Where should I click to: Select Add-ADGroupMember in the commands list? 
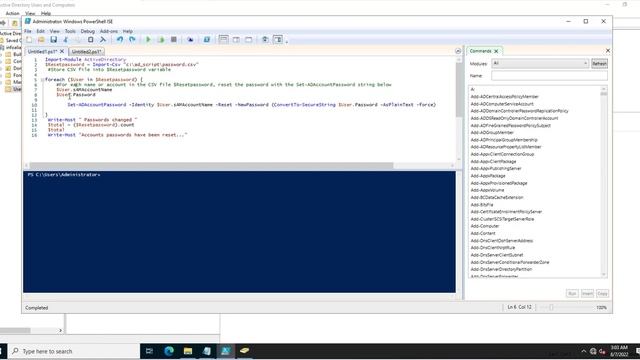[x=492, y=133]
